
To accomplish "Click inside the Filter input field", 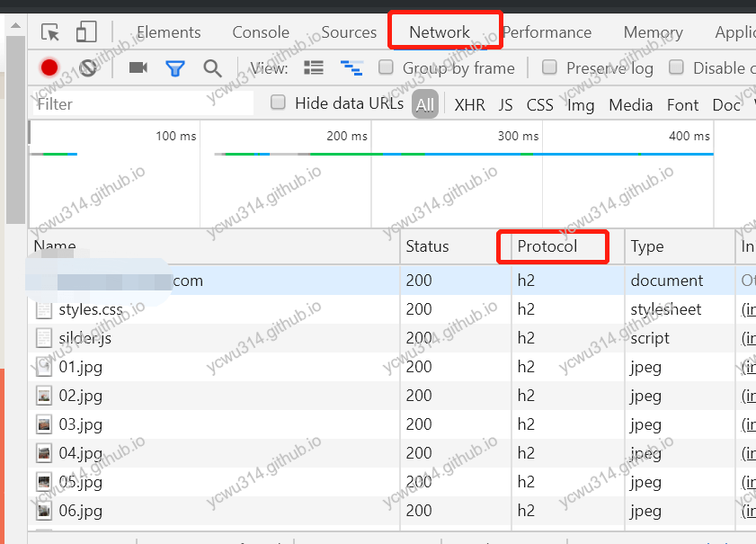I will point(135,103).
